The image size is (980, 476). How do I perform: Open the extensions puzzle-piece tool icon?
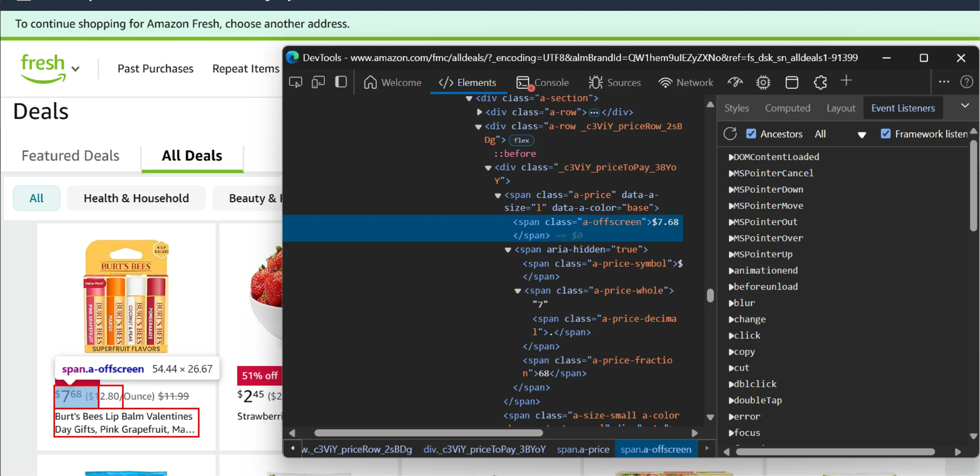click(820, 82)
